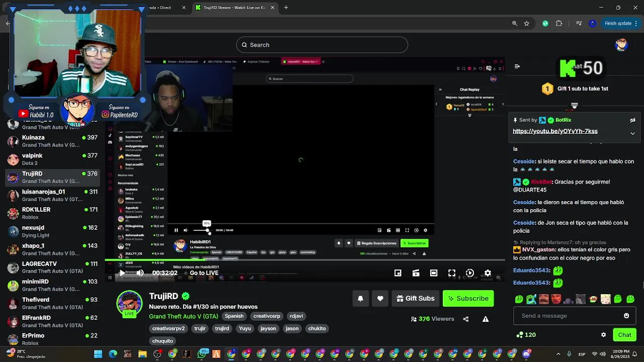Collapse the chat panel with arrow icon
Image resolution: width=644 pixels, height=362 pixels.
pos(517,66)
